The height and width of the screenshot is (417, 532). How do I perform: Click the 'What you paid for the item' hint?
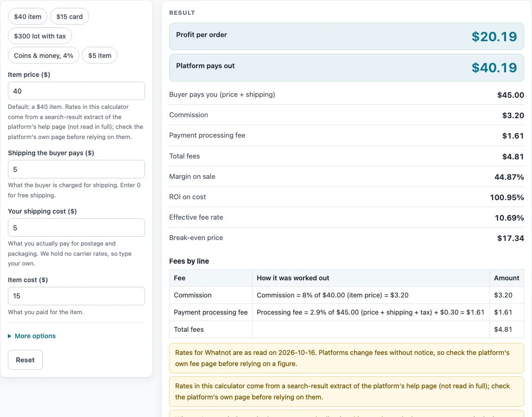click(46, 312)
